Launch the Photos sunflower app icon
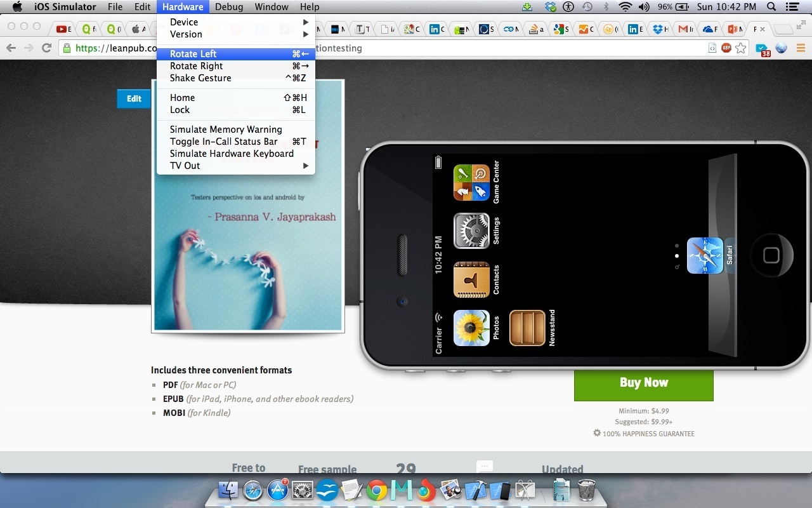 471,328
